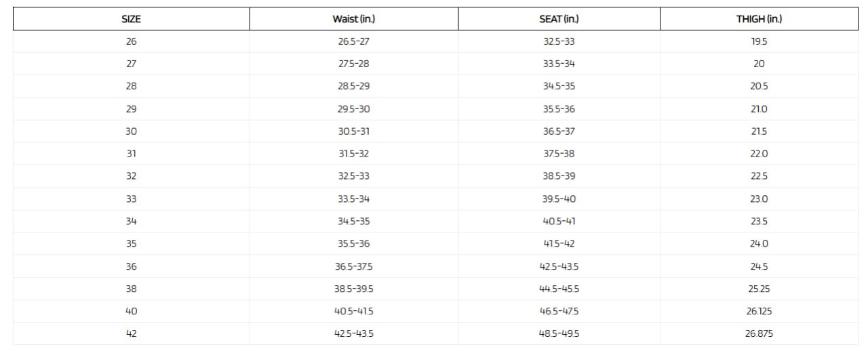Select size 34 cell
Image resolution: width=868 pixels, height=351 pixels.
coord(131,222)
